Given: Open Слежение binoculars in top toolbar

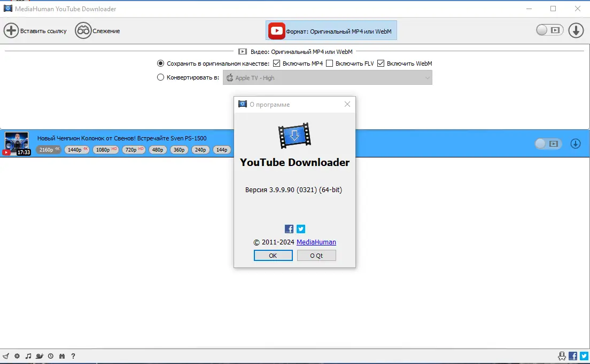Looking at the screenshot, I should click(83, 30).
